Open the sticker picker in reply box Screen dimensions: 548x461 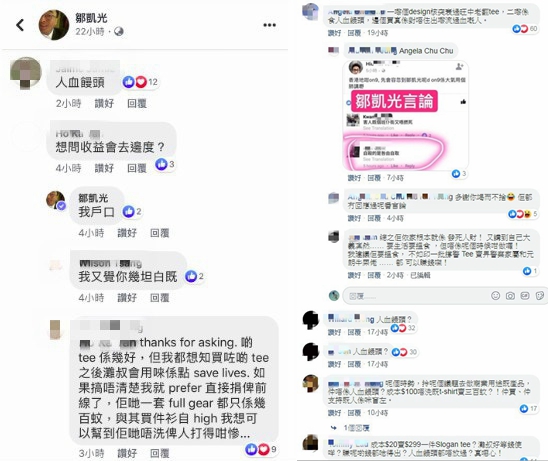(540, 296)
